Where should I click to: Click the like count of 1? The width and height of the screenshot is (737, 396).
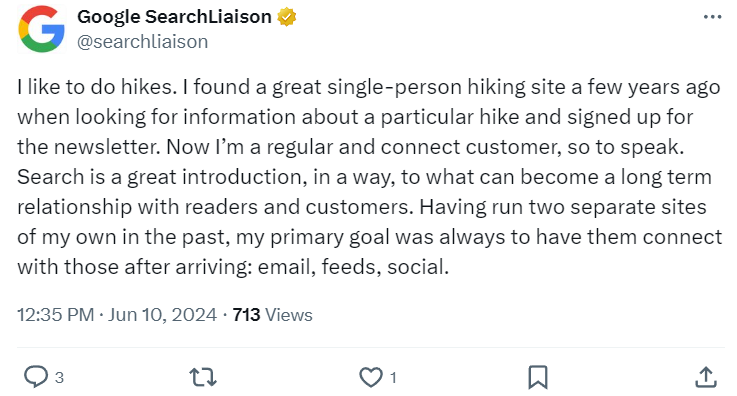pyautogui.click(x=393, y=377)
